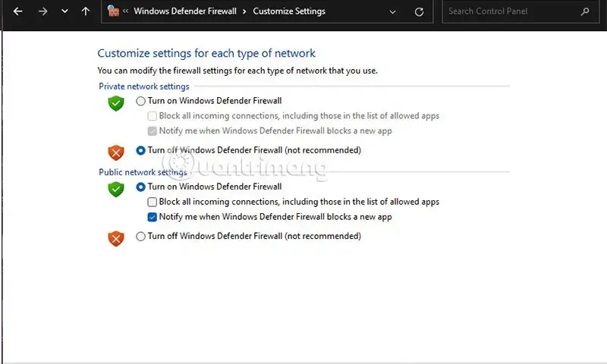
Task: Go back using the back arrow
Action: point(17,11)
